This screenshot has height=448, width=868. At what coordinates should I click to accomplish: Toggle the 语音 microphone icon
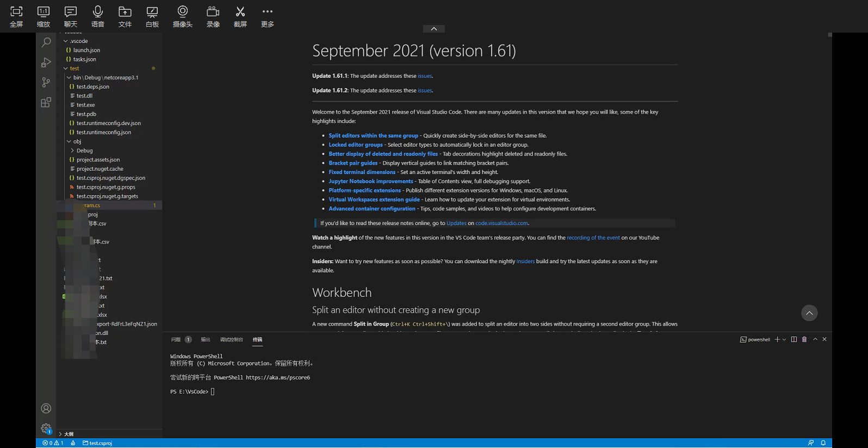tap(98, 16)
